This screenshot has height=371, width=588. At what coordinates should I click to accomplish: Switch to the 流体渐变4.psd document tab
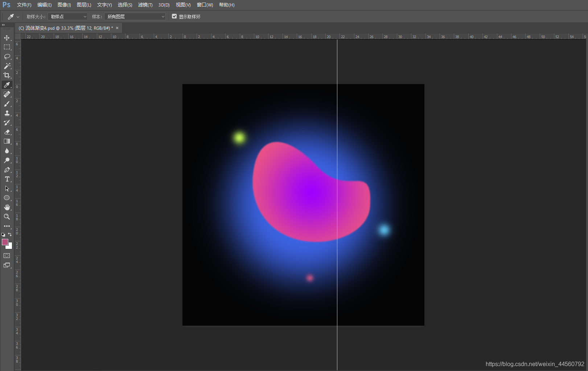[66, 28]
